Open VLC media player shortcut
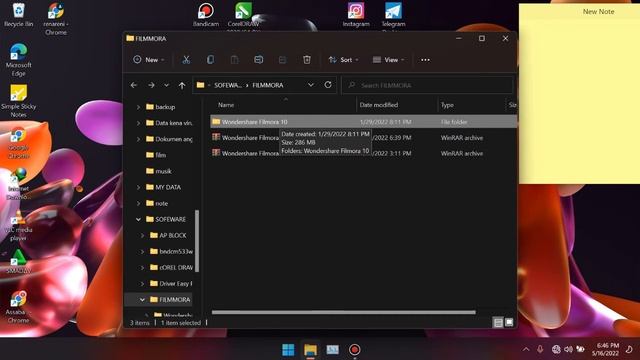Image resolution: width=640 pixels, height=360 pixels. 18,227
